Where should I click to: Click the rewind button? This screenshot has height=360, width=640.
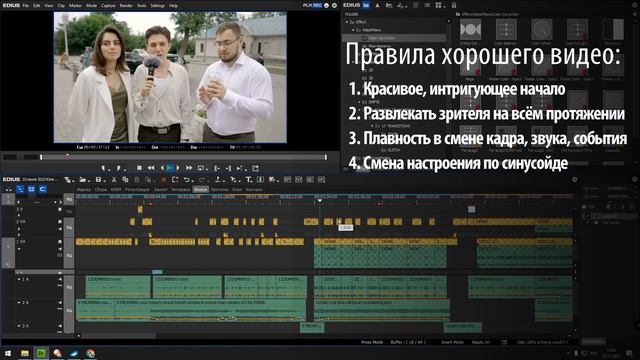point(151,168)
